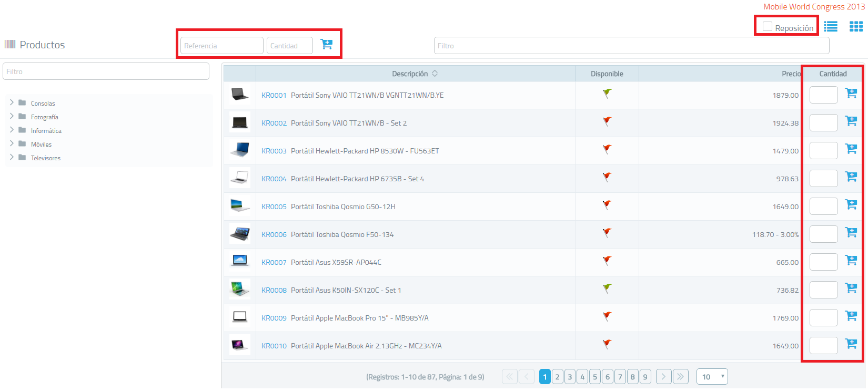
Task: Go to next page
Action: click(x=664, y=377)
